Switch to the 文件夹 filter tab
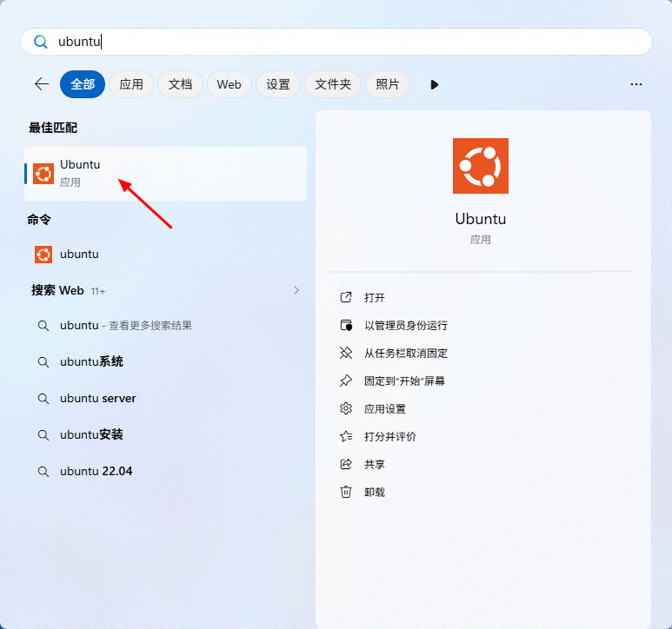 pyautogui.click(x=333, y=84)
